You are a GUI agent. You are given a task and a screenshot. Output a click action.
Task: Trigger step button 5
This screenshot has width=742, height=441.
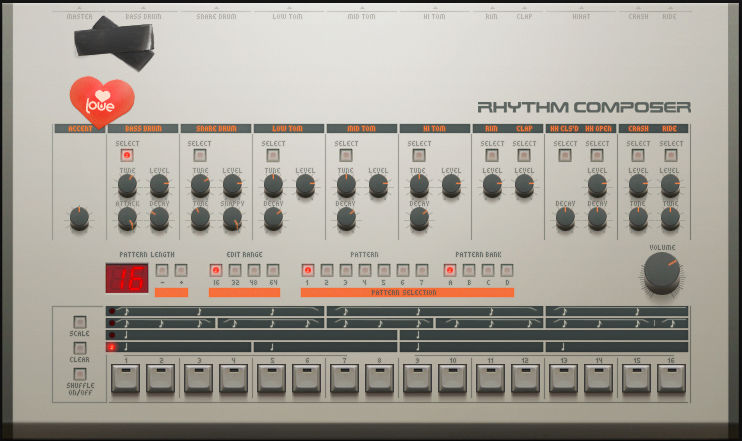coord(272,378)
